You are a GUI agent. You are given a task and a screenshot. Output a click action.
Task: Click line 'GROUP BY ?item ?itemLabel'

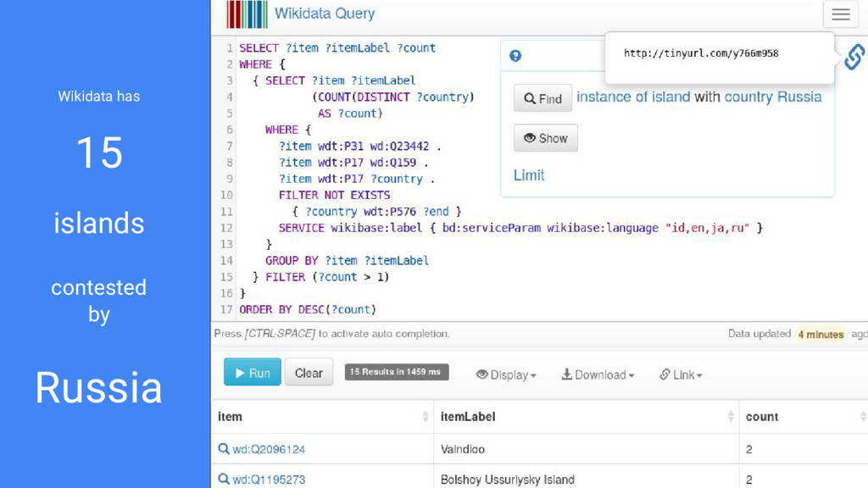[347, 260]
